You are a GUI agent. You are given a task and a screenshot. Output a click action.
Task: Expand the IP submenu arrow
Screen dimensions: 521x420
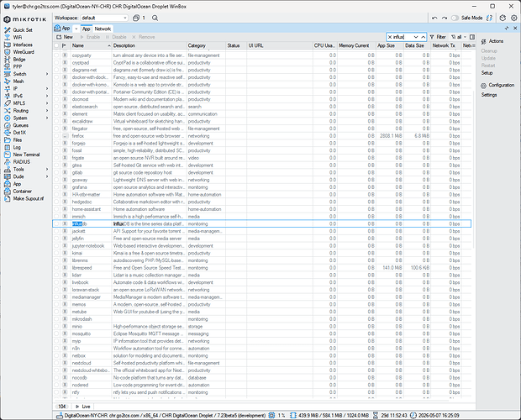47,89
